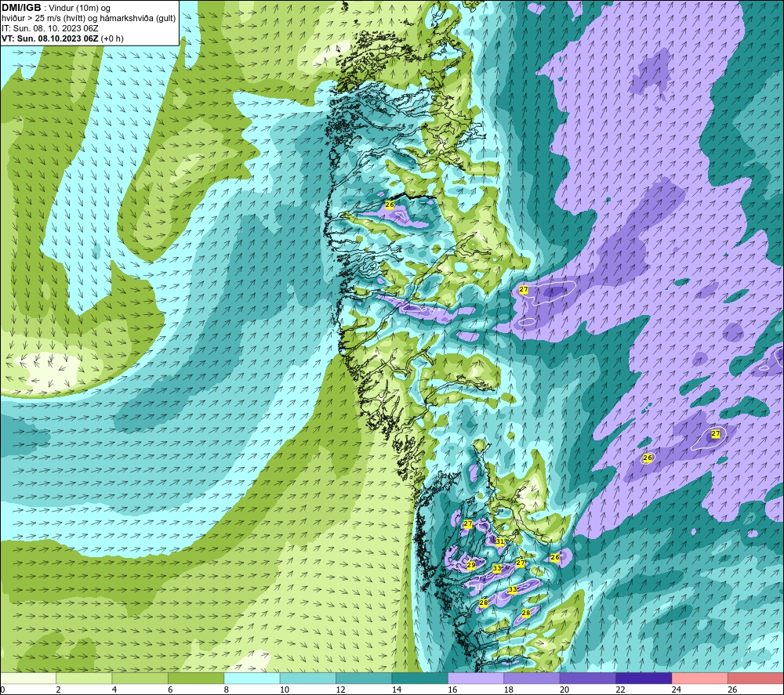
Task: Click the legend scale value 22
Action: tap(620, 690)
